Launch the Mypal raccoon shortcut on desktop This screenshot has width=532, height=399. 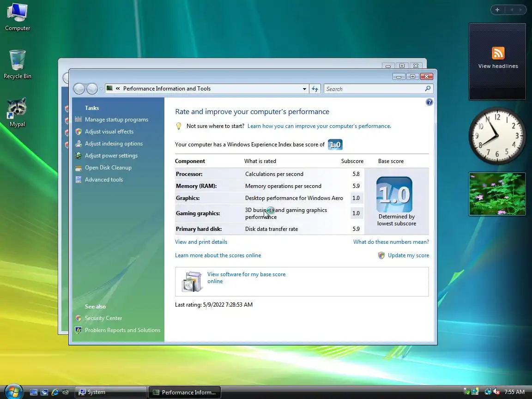17,112
